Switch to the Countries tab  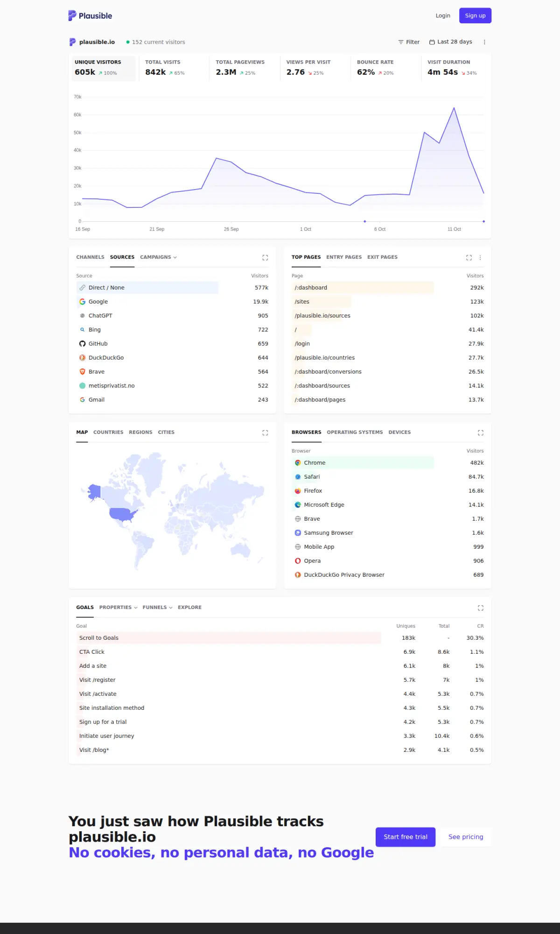108,432
